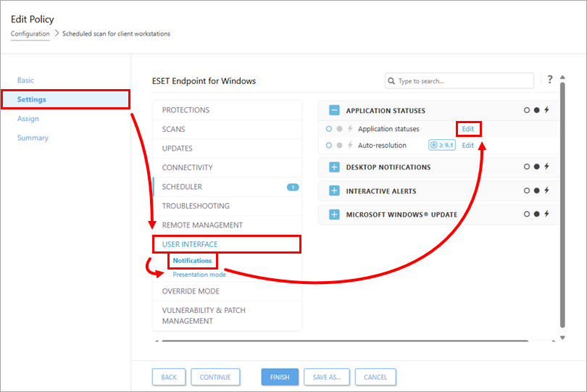The height and width of the screenshot is (392, 587).
Task: Select the apply gray dot for Auto-resolution row
Action: pos(339,146)
